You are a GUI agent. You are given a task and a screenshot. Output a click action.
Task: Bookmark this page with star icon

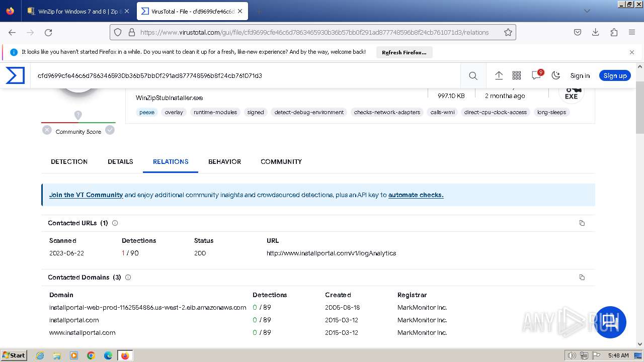(508, 32)
